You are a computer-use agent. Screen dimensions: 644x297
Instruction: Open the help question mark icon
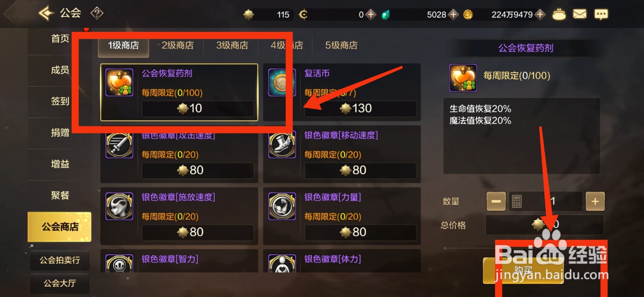pyautogui.click(x=97, y=14)
